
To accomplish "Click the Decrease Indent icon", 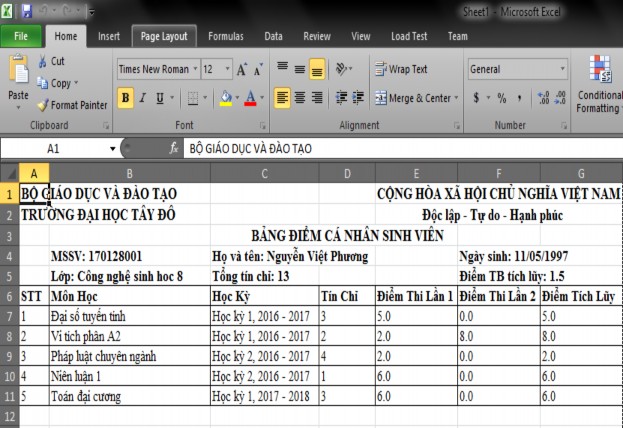I will coord(341,98).
